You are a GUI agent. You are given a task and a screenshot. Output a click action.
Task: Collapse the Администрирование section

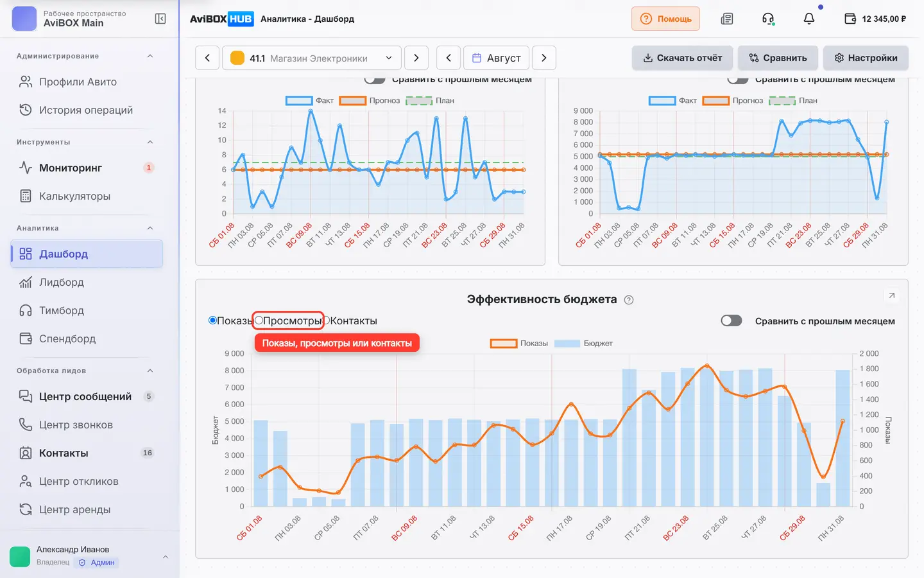pos(150,56)
